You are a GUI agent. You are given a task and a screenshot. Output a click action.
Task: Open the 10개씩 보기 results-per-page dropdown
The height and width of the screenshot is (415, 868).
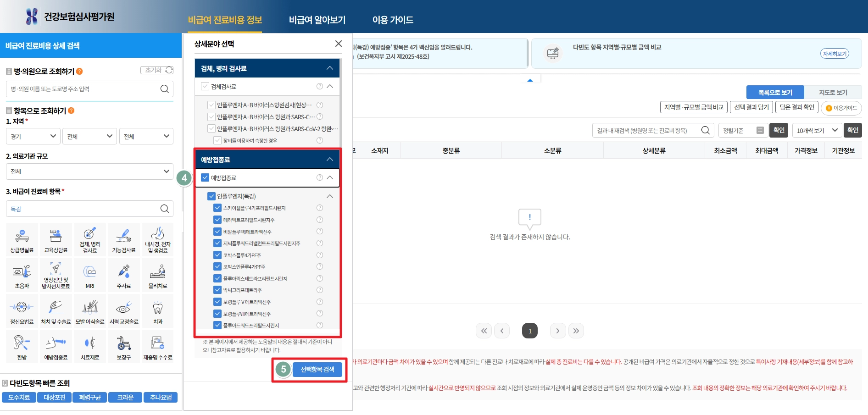pos(817,130)
